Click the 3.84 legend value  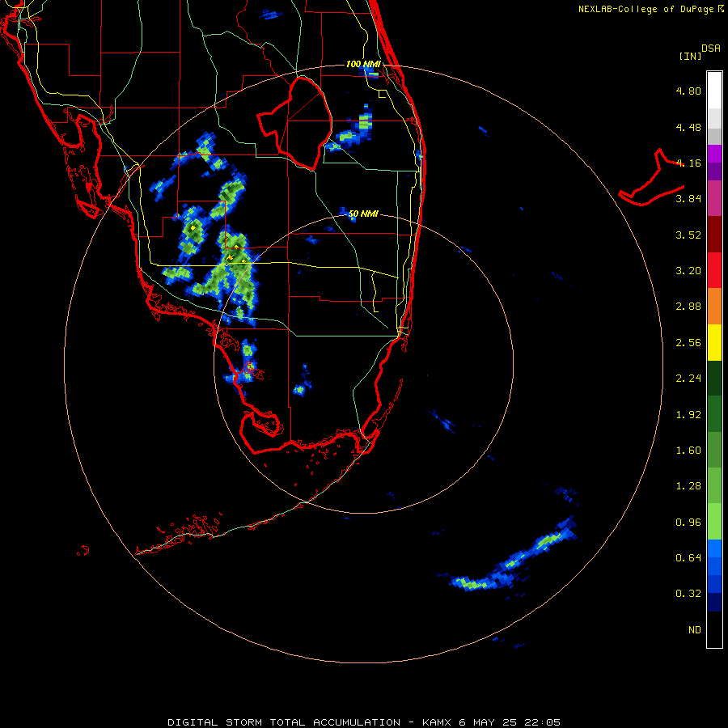click(688, 199)
